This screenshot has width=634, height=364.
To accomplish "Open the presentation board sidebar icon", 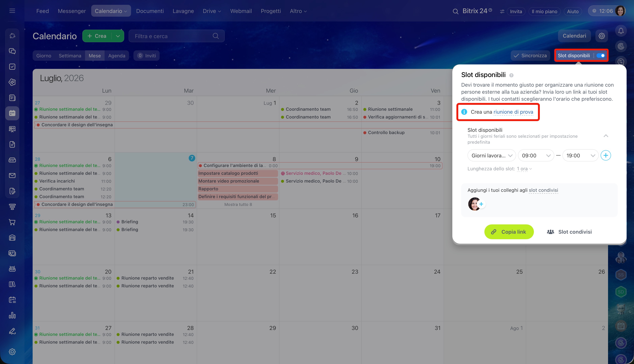I will click(12, 129).
